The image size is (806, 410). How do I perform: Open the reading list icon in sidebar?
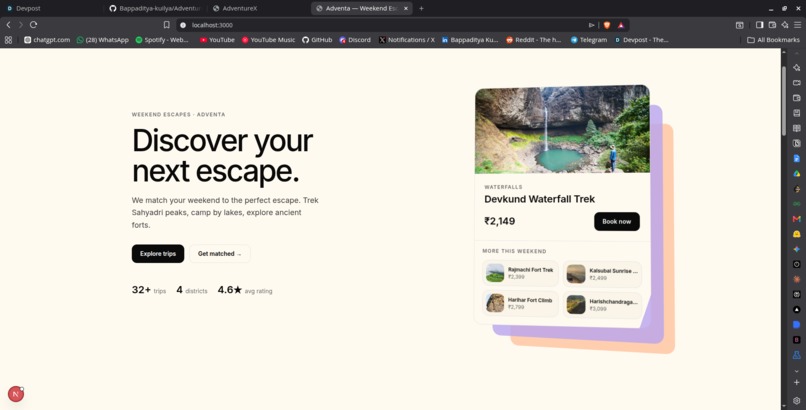click(796, 128)
